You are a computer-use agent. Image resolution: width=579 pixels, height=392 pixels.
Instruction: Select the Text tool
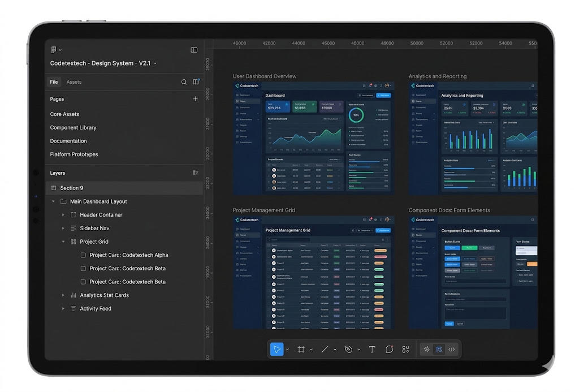click(372, 349)
